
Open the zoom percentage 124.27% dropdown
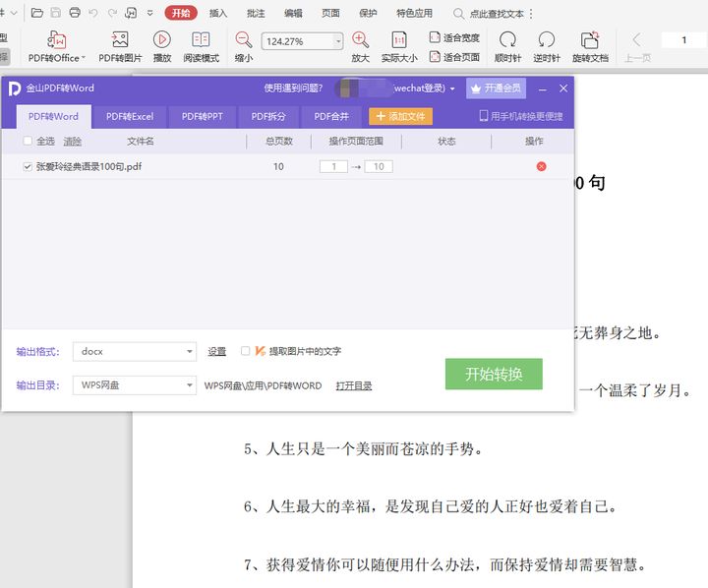click(338, 41)
